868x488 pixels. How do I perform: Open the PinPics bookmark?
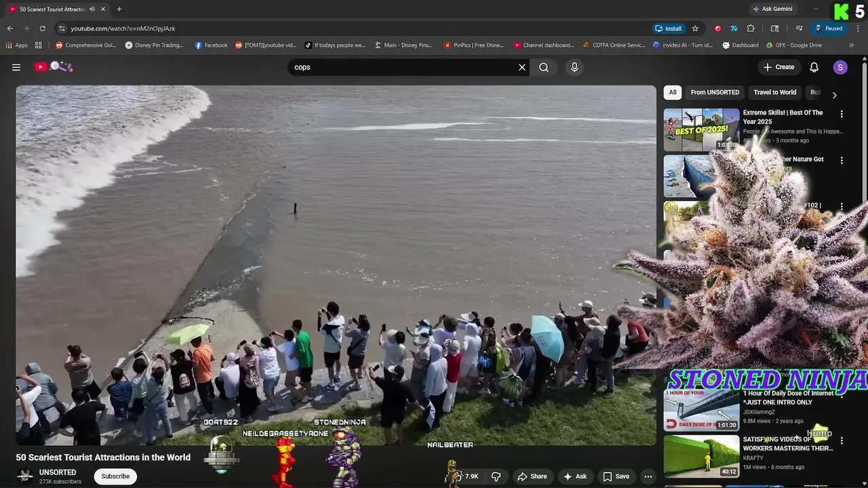pos(474,45)
